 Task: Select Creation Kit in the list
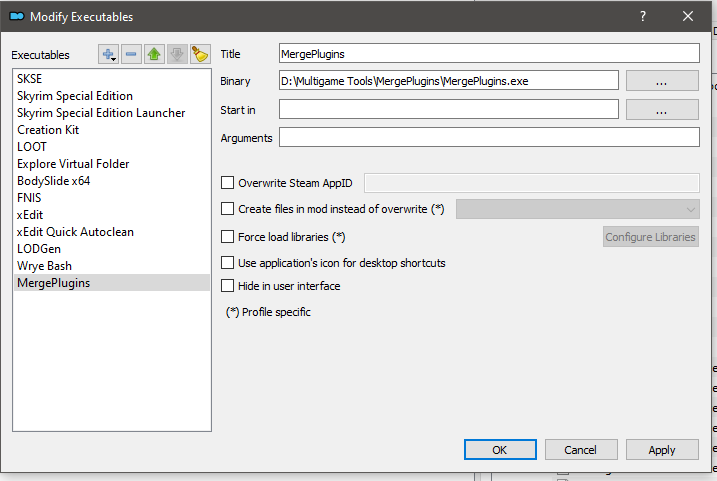pyautogui.click(x=112, y=130)
